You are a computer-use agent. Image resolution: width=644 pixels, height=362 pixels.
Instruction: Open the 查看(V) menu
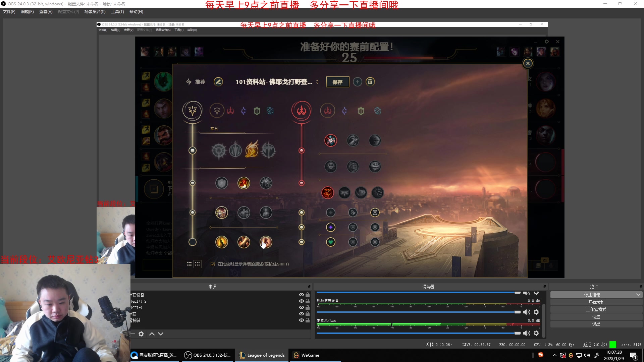pos(46,12)
